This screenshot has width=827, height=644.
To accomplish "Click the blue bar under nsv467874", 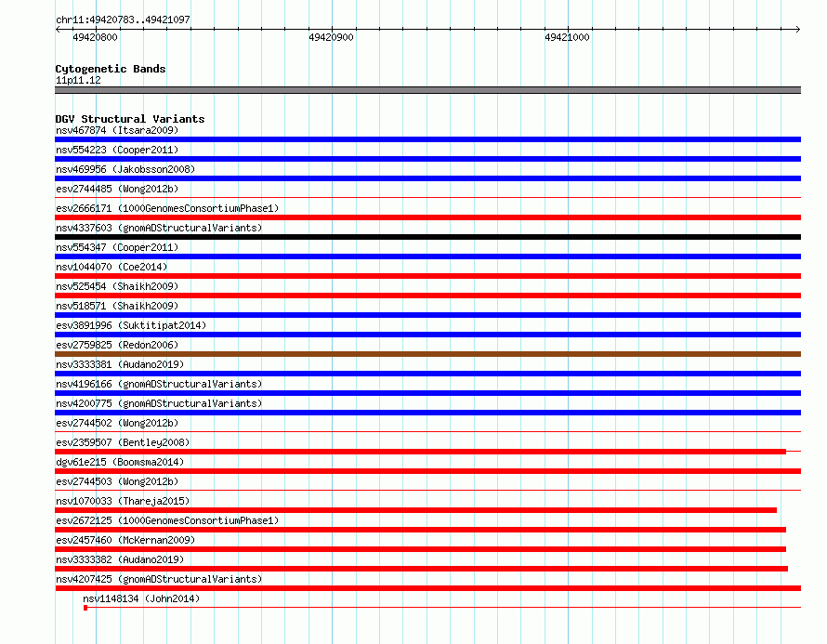I will pyautogui.click(x=427, y=139).
